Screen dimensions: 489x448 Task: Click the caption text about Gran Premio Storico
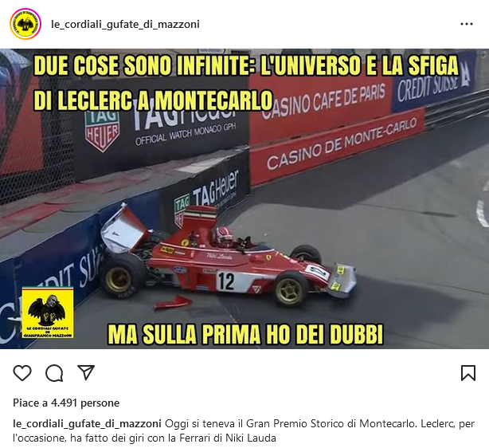(244, 430)
